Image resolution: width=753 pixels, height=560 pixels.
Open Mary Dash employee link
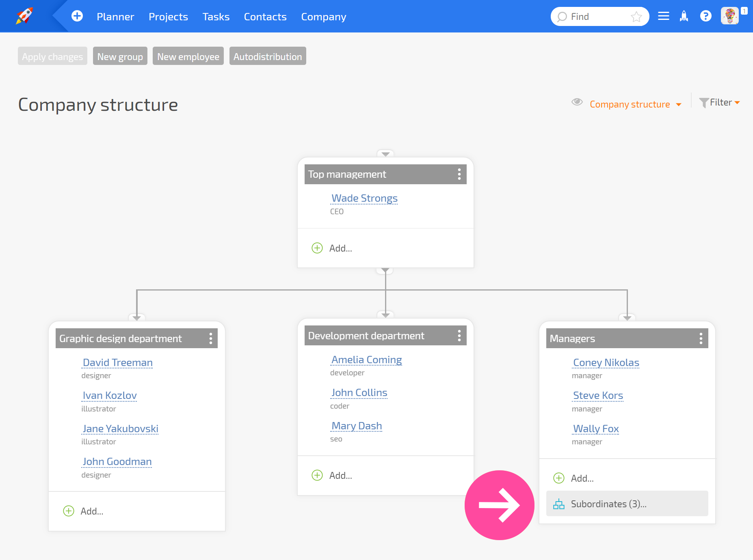click(x=357, y=426)
